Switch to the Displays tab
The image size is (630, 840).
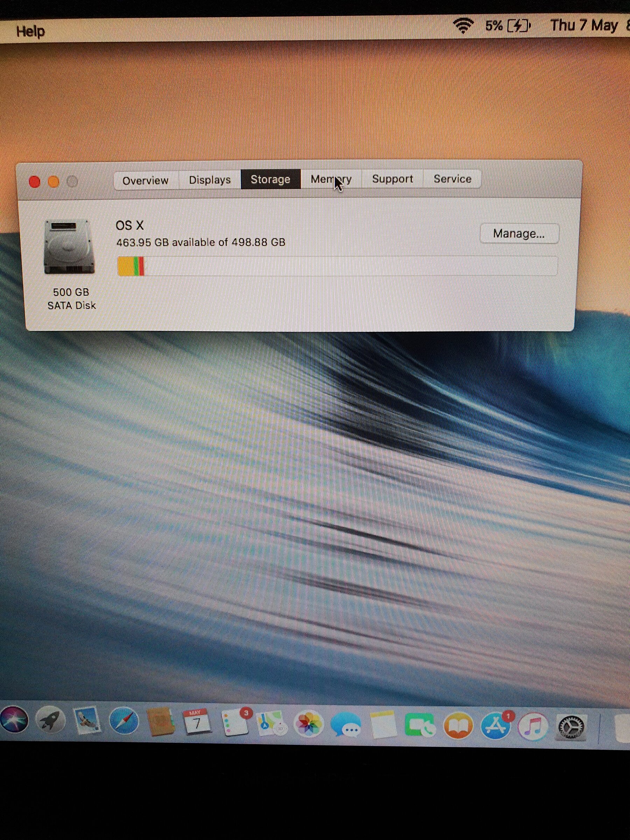(x=210, y=180)
